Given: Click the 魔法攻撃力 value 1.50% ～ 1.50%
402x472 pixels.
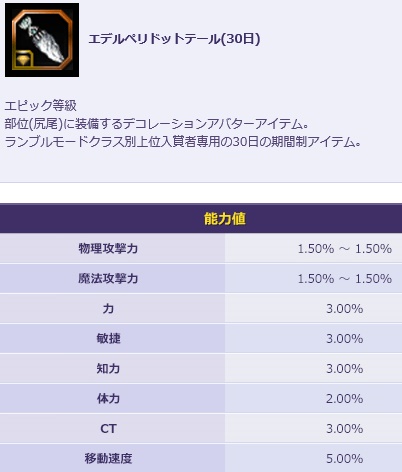Looking at the screenshot, I should (345, 279).
